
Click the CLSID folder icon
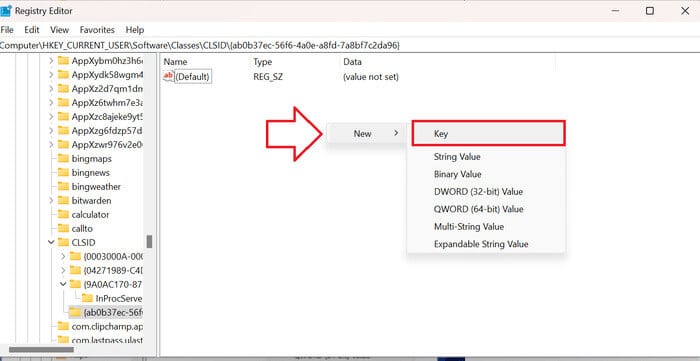[63, 242]
